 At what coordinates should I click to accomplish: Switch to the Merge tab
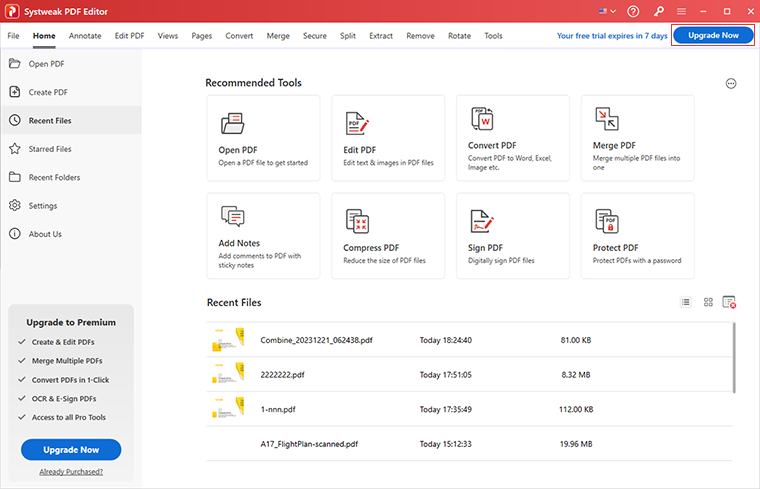(278, 36)
